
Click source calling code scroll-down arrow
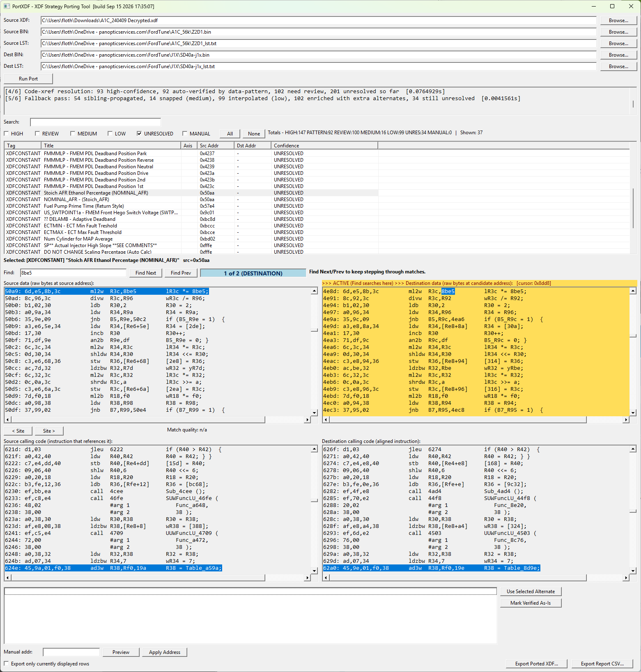pyautogui.click(x=315, y=571)
